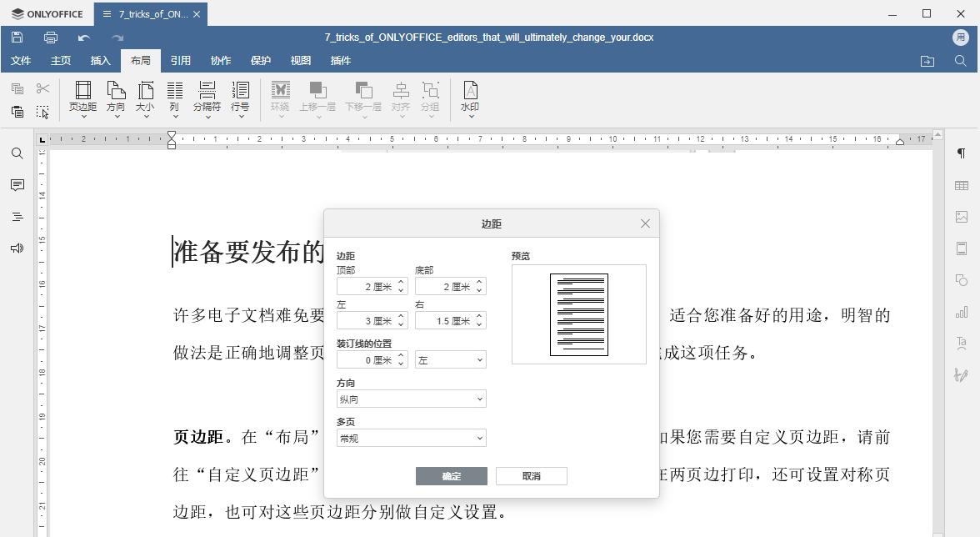Switch to the 引用 ribbon tab
980x537 pixels.
(x=180, y=60)
